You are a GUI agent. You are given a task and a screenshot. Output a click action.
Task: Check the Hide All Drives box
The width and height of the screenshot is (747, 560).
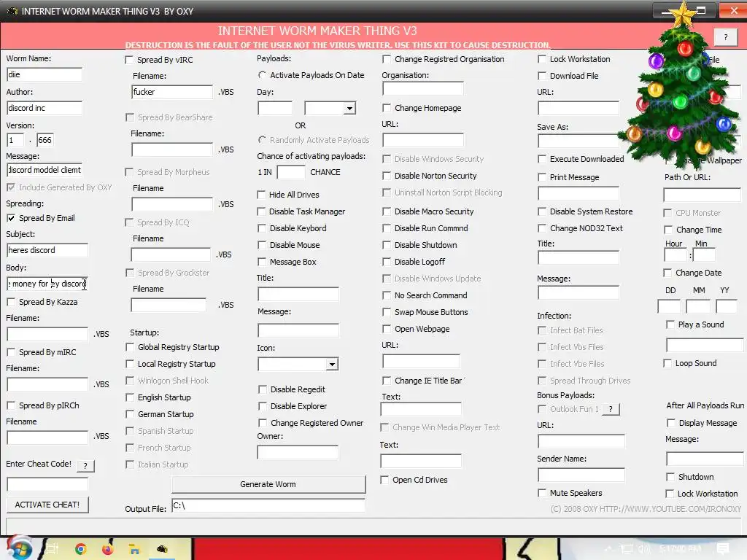pyautogui.click(x=261, y=195)
